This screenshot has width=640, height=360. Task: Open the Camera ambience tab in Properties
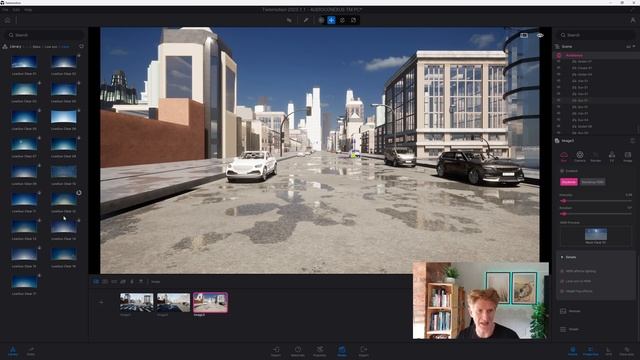[x=580, y=156]
